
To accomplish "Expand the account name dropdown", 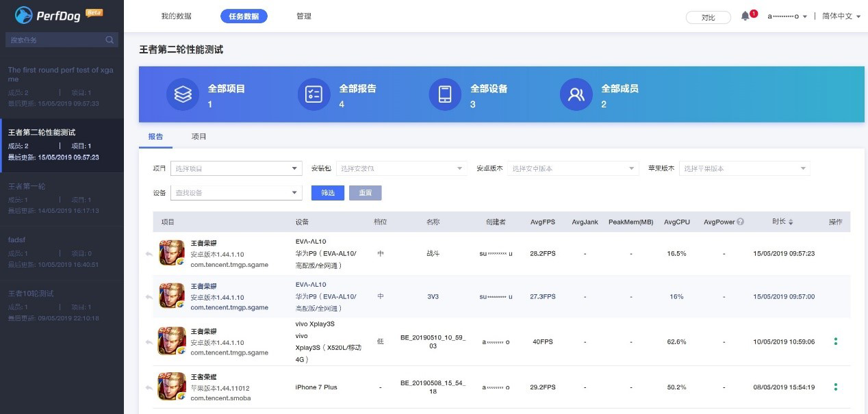I will click(789, 16).
